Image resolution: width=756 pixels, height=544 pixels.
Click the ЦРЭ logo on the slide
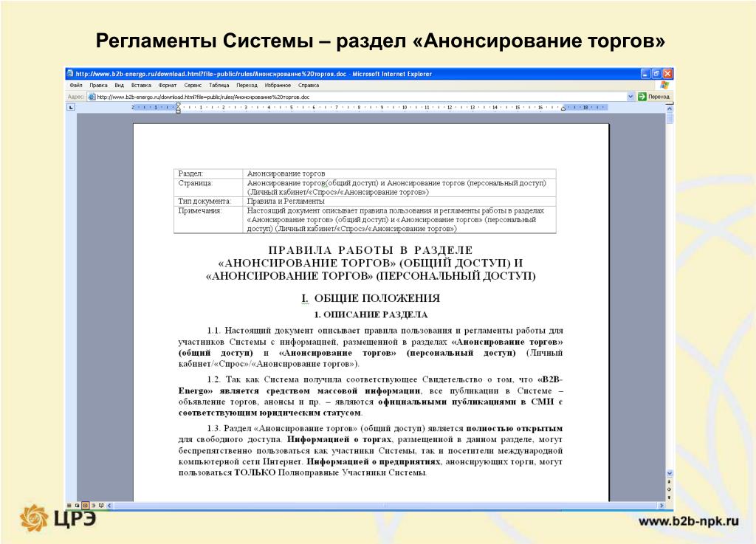tap(58, 518)
